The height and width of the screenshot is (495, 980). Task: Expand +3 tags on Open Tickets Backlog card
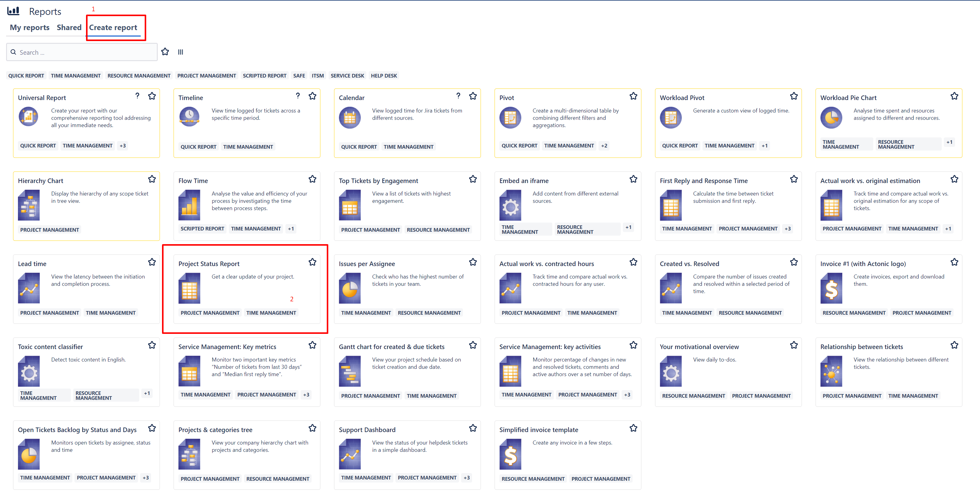[x=146, y=477]
